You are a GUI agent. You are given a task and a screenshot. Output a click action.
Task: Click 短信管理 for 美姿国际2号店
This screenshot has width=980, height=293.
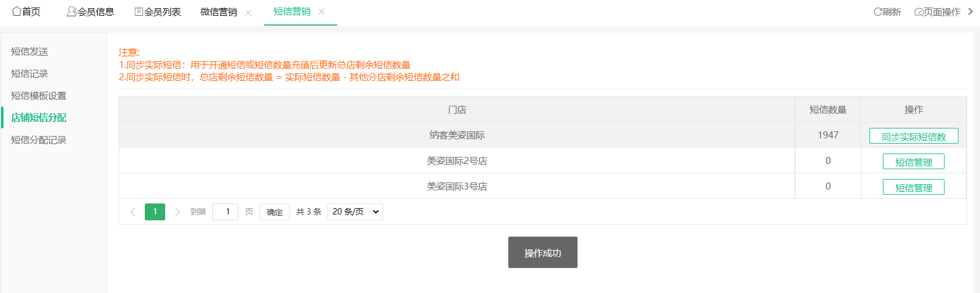coord(914,162)
